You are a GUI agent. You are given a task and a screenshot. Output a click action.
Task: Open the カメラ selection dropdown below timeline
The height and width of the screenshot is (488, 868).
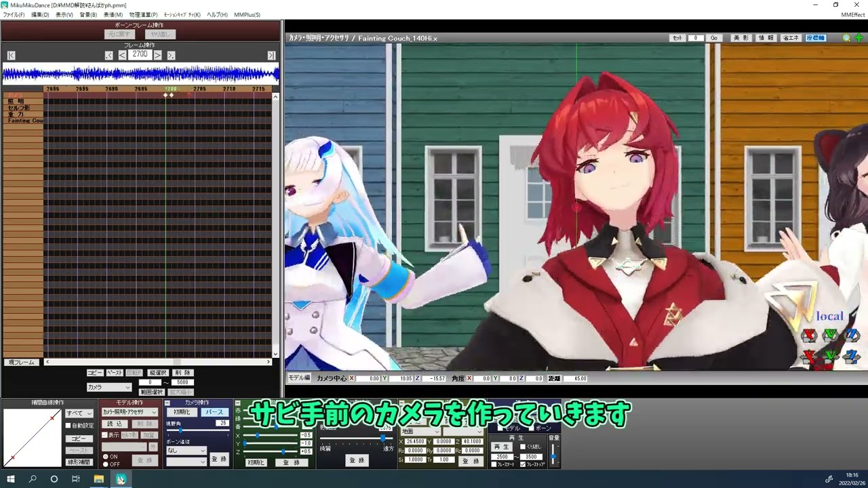click(108, 387)
